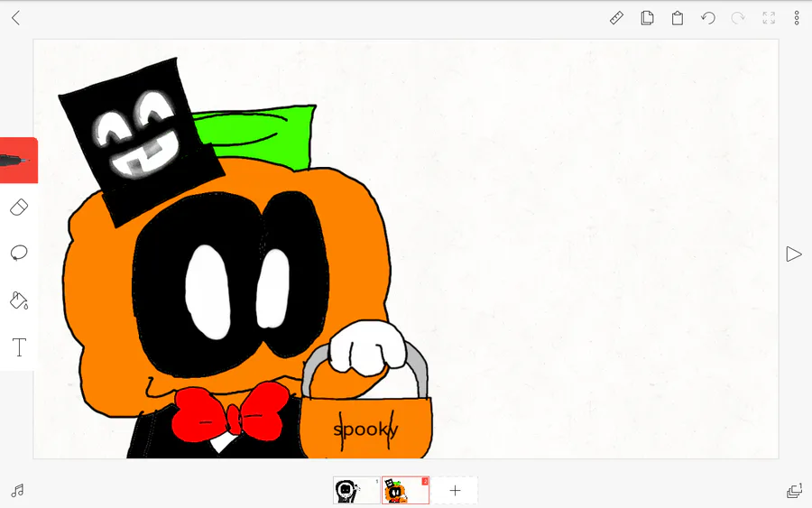The height and width of the screenshot is (508, 812).
Task: Go back with the left arrow
Action: (15, 18)
